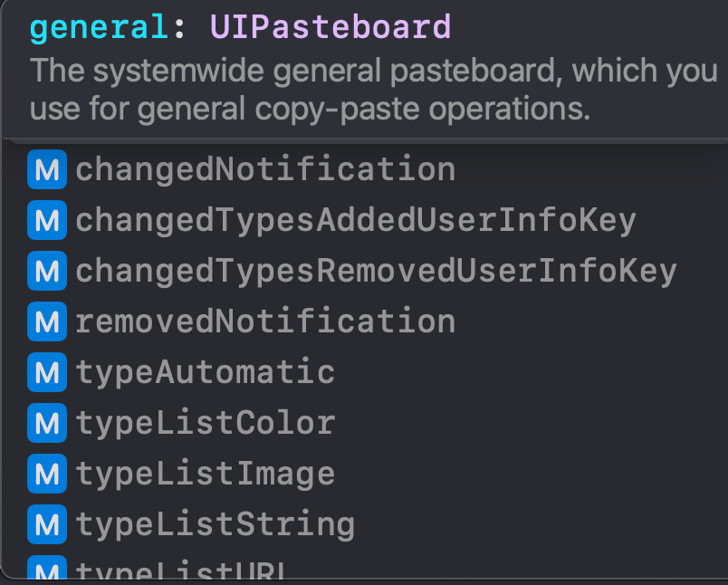
Task: Click the M icon beside typeAutomatic
Action: [x=47, y=372]
